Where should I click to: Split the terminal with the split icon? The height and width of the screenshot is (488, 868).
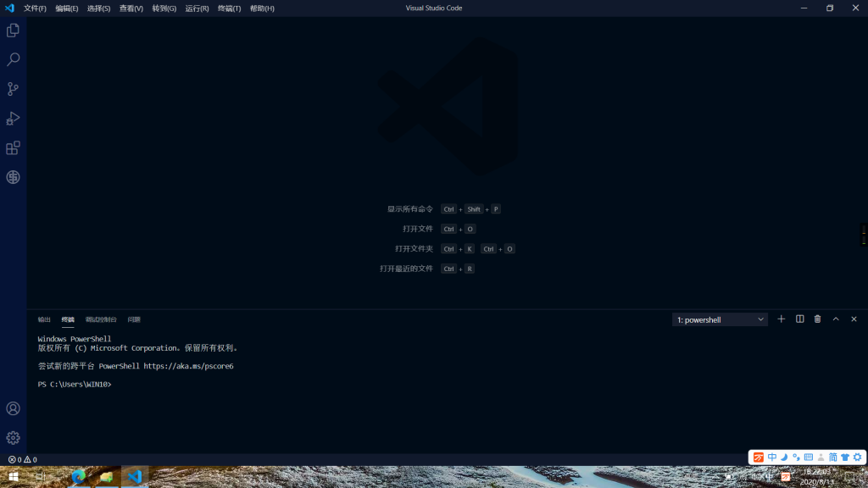800,319
